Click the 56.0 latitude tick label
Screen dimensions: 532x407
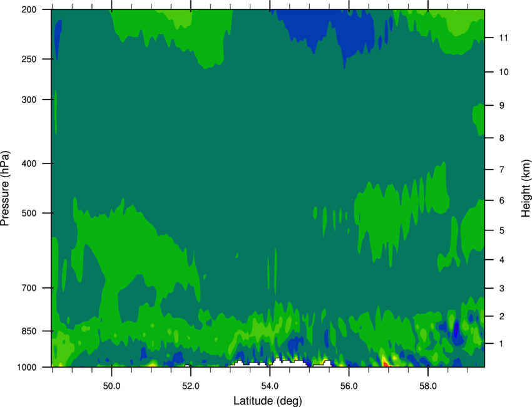[349, 386]
